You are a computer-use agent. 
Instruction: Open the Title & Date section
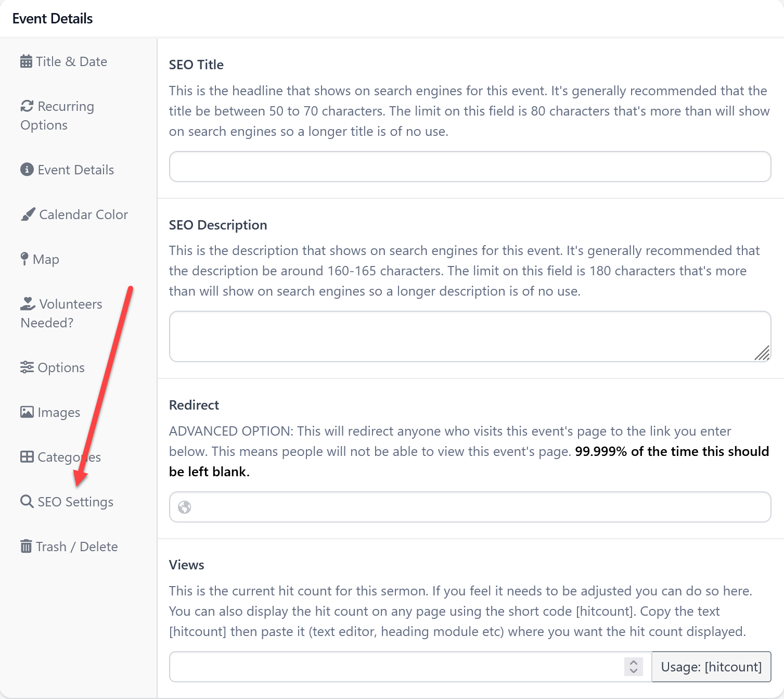coord(71,61)
